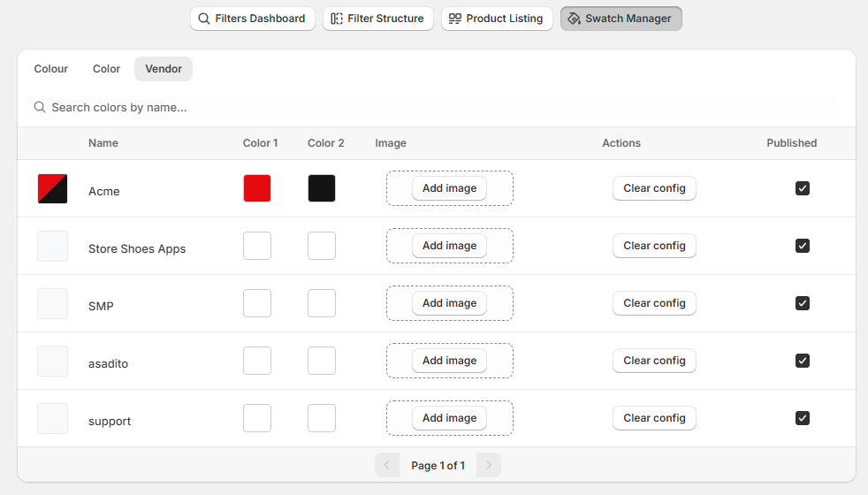Switch to the Color tab

click(x=106, y=69)
